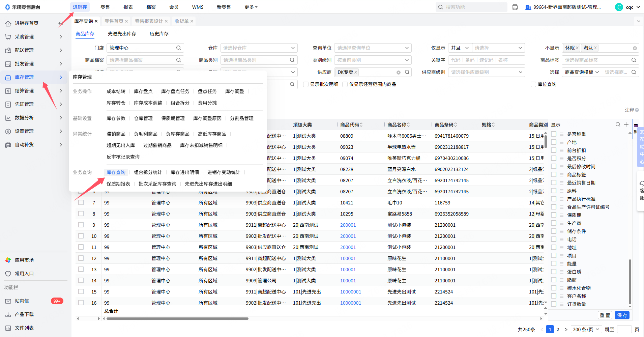This screenshot has height=337, width=644.
Task: Select 库存盘点 in the 库存管理 menu
Action: pos(143,91)
